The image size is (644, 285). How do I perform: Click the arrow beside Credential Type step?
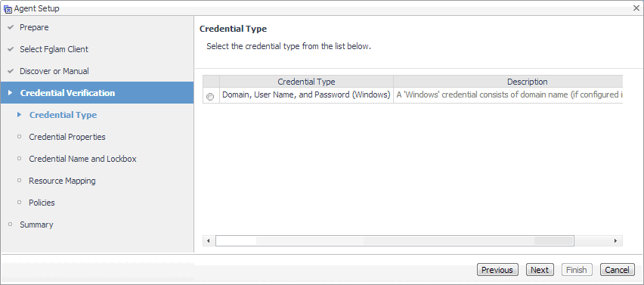pos(20,115)
